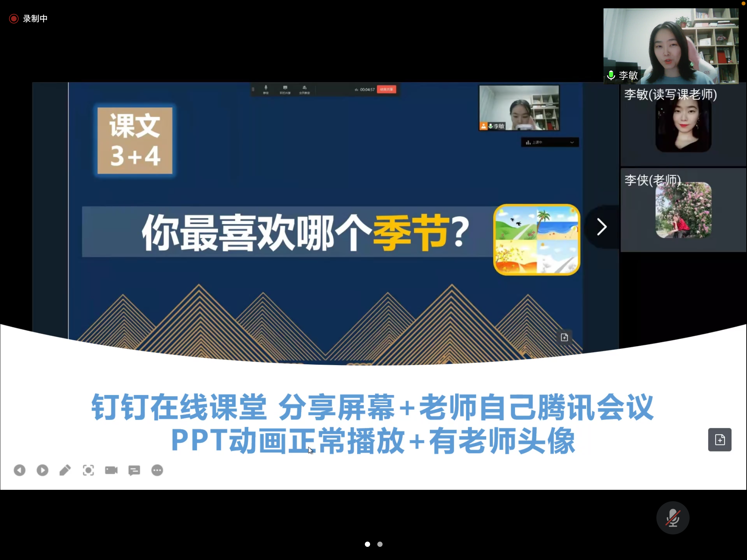Click the screen capture focus icon
Viewport: 747px width, 560px height.
coord(88,470)
